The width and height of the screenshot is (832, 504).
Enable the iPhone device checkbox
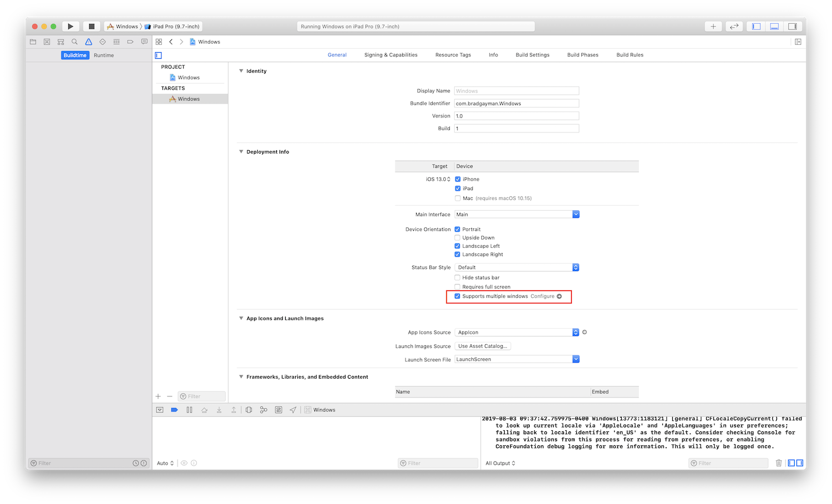click(458, 179)
